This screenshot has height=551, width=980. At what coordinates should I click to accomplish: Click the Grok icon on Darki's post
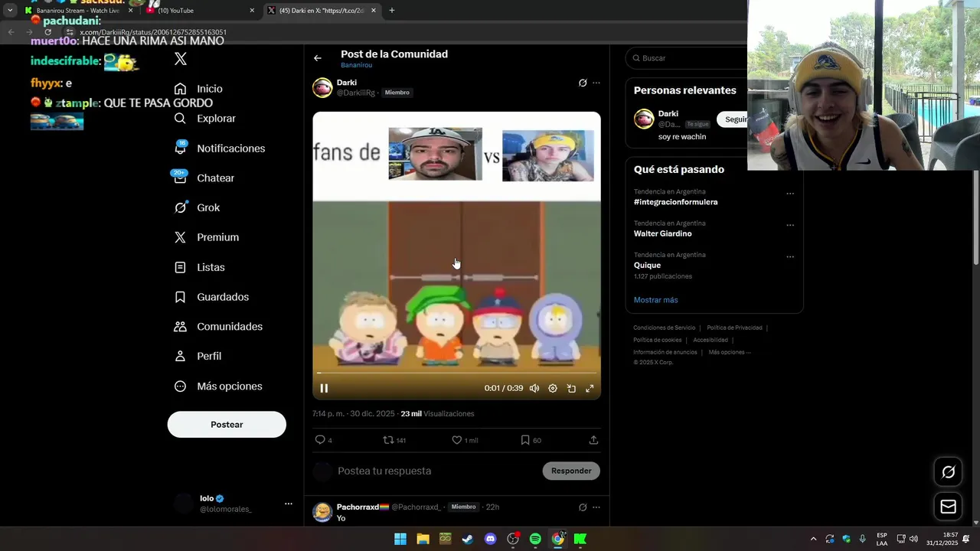tap(583, 83)
